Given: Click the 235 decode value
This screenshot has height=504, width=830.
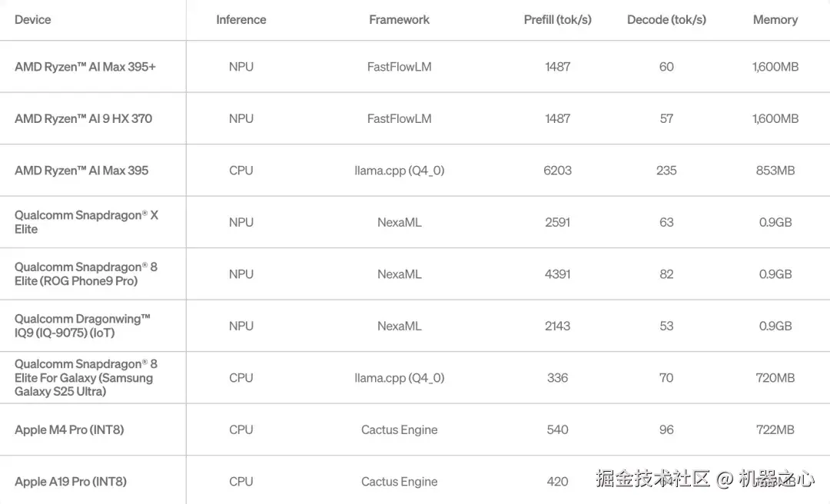Looking at the screenshot, I should tap(666, 171).
